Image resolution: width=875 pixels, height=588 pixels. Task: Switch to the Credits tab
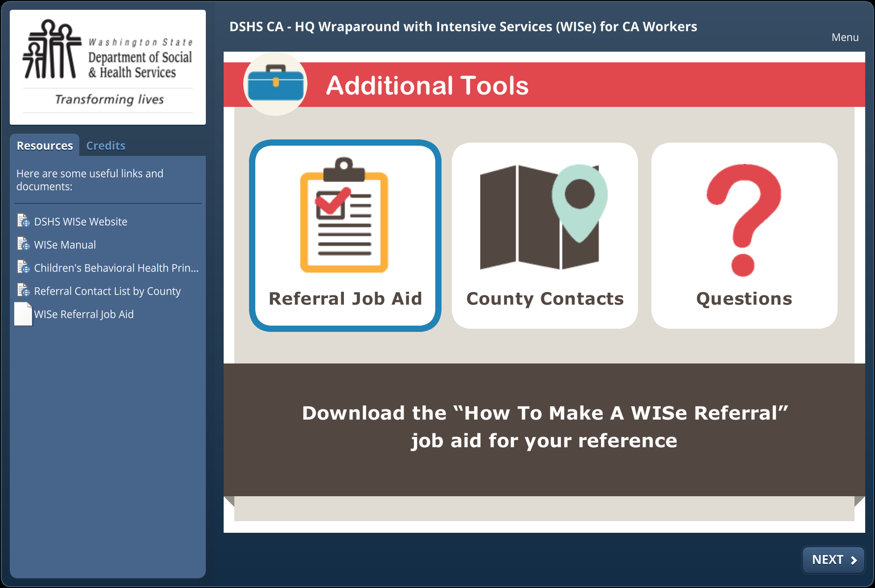pos(106,146)
